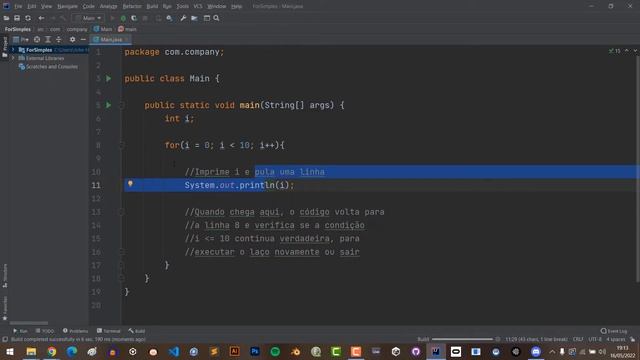
Task: Fold the comment block at line 13
Action: (x=122, y=212)
